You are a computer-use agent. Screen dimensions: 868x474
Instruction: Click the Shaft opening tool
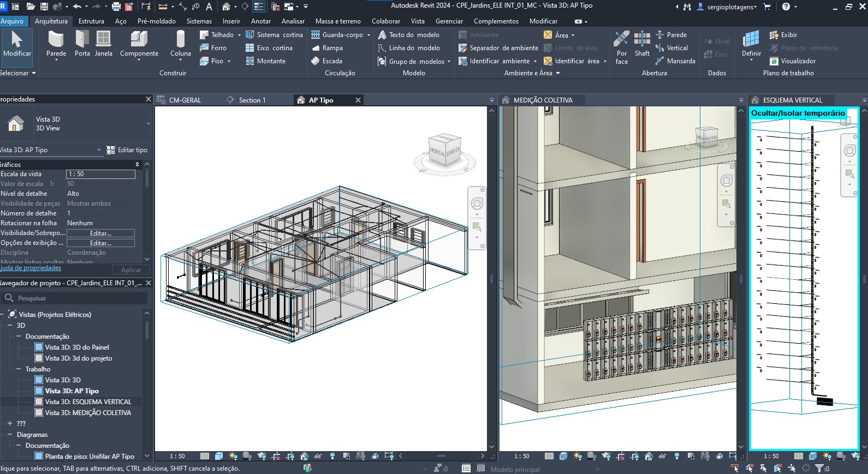[642, 44]
